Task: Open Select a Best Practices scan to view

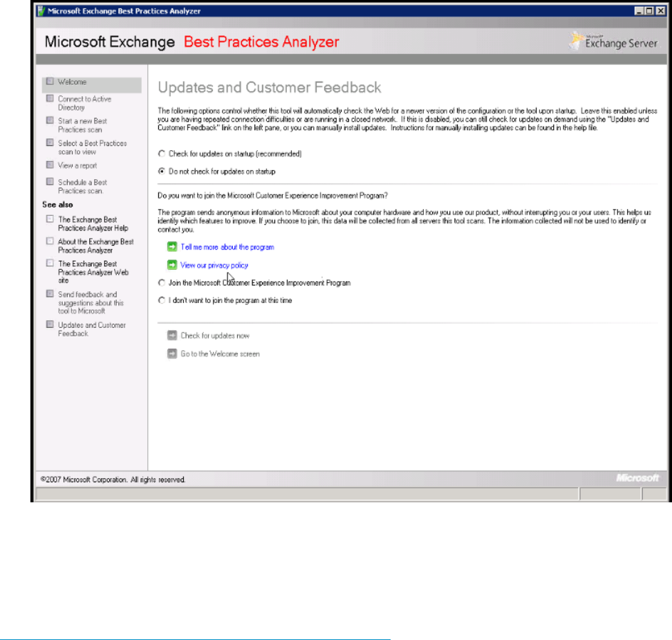Action: 92,147
